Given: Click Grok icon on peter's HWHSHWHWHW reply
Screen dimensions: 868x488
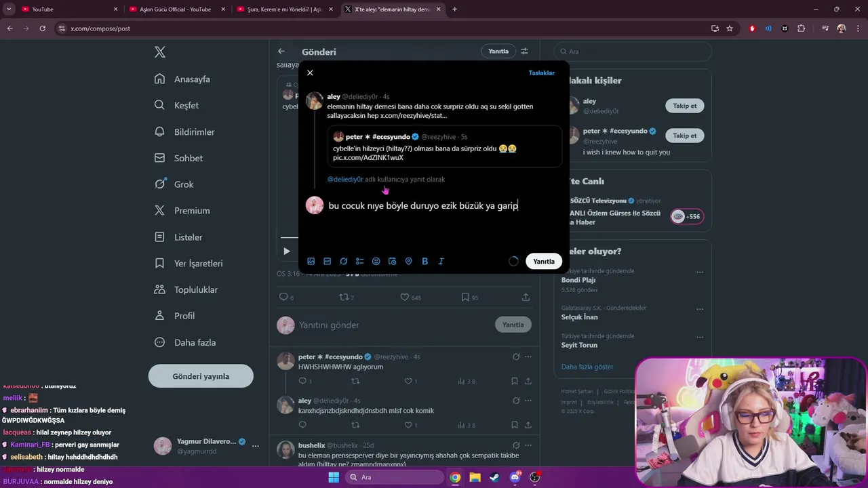Looking at the screenshot, I should (516, 357).
